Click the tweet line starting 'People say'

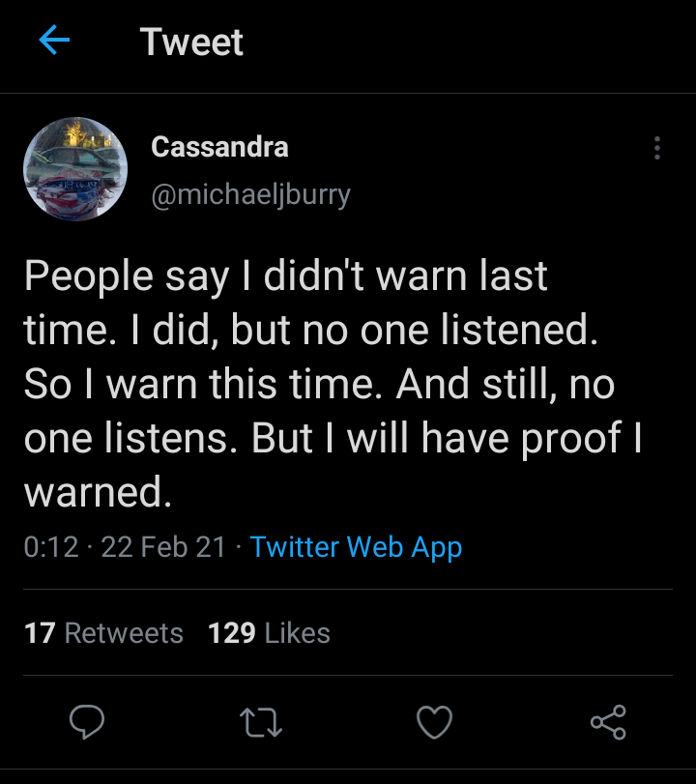tap(285, 276)
